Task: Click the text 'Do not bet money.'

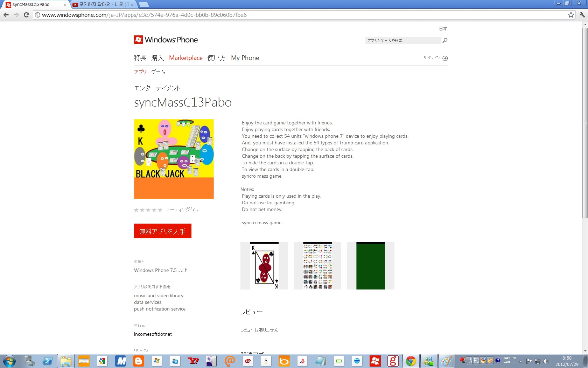Action: pos(262,209)
